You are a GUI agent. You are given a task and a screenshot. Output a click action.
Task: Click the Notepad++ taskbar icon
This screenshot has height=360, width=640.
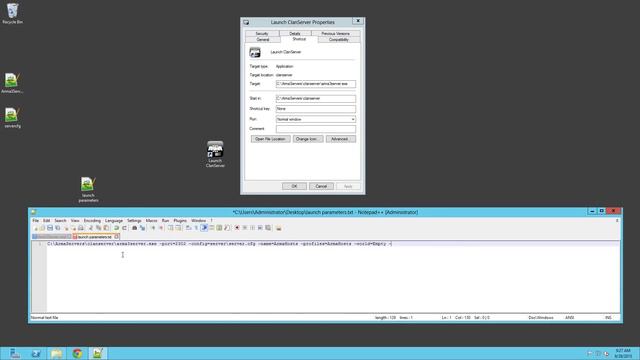(x=98, y=353)
